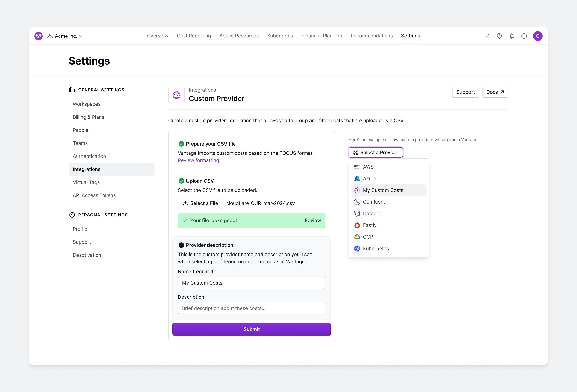The width and height of the screenshot is (577, 392).
Task: Open the Review formatting link
Action: [198, 160]
